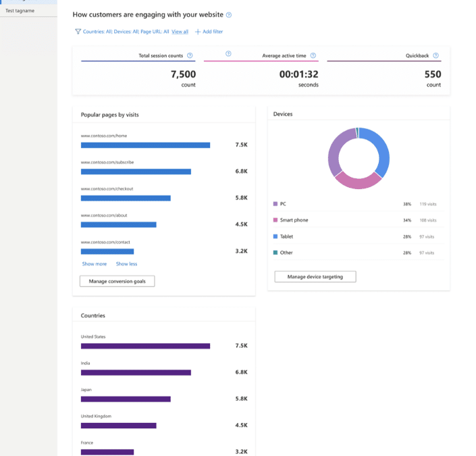Click the Add filter link
This screenshot has height=456, width=476.
click(x=213, y=32)
